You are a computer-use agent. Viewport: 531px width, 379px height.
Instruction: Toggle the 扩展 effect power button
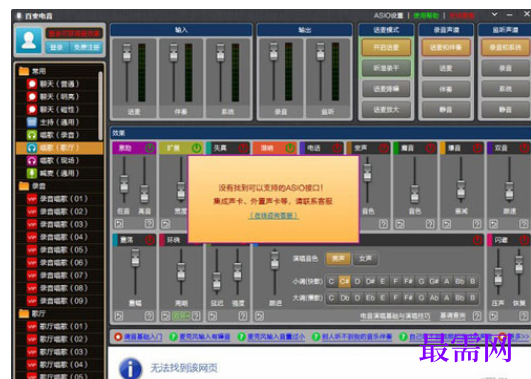point(196,148)
